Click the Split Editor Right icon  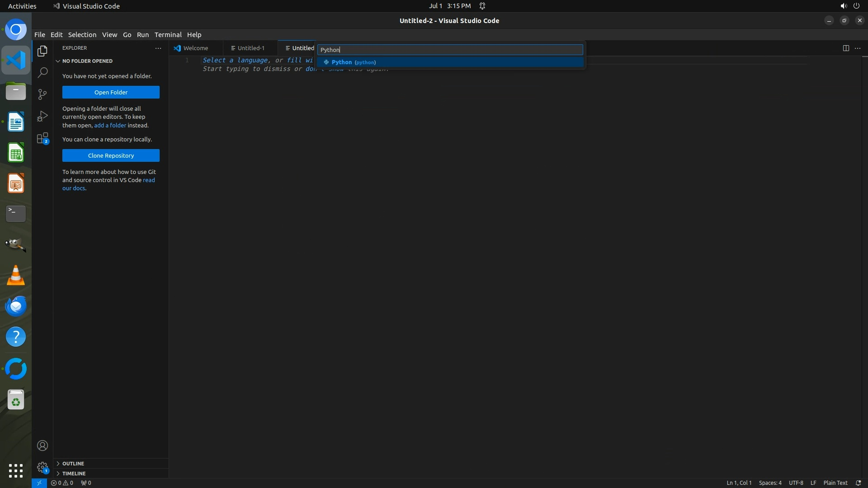coord(845,48)
